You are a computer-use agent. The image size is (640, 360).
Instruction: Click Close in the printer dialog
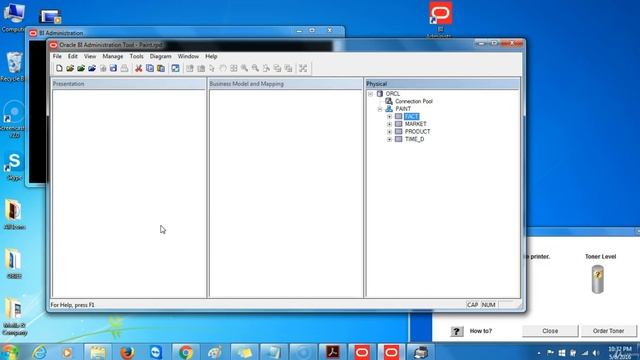[x=550, y=331]
